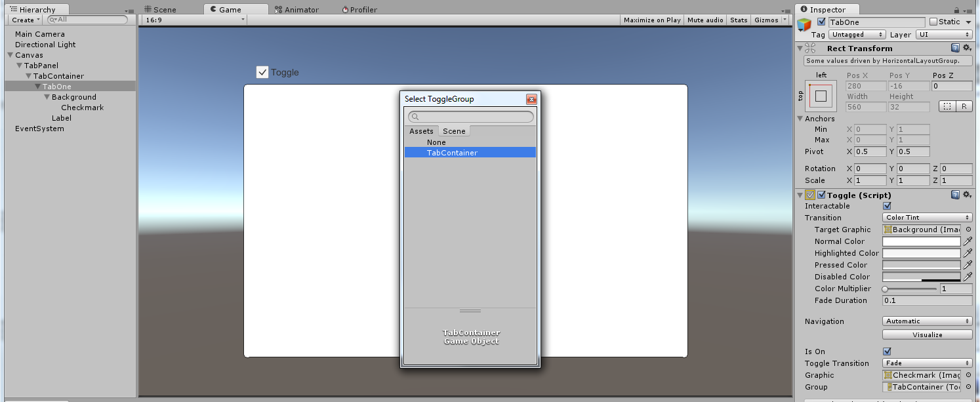This screenshot has width=980, height=402.
Task: Uncheck the Interactable checkbox
Action: coord(888,206)
